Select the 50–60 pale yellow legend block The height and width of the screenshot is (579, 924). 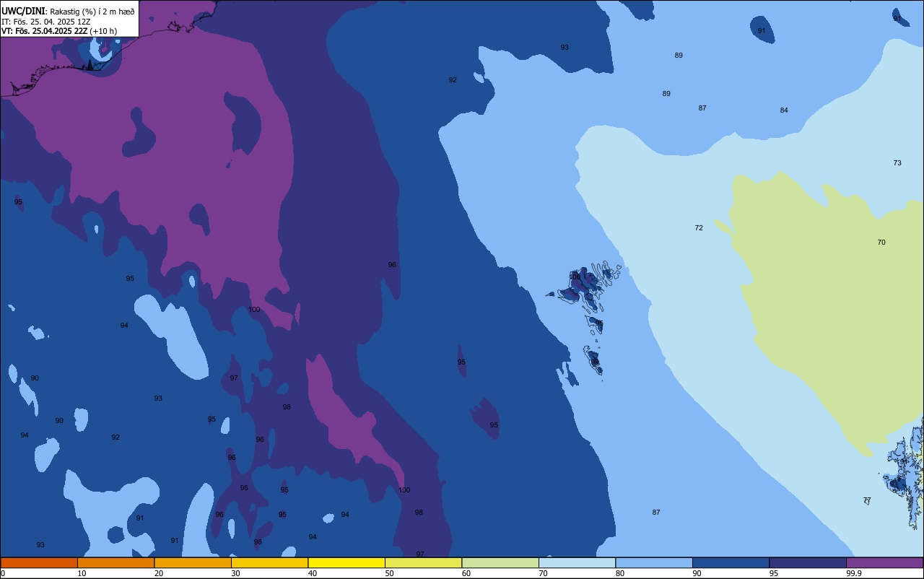[x=423, y=562]
